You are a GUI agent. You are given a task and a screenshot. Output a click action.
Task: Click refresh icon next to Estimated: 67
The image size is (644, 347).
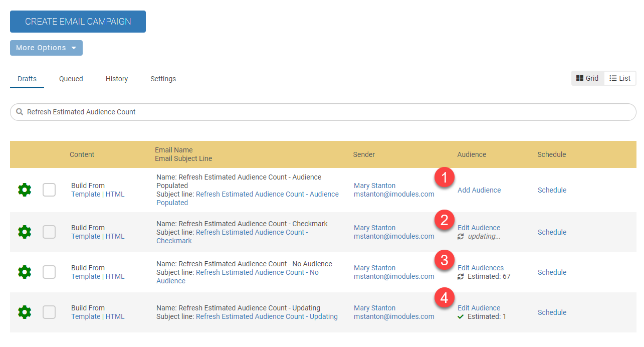point(461,276)
